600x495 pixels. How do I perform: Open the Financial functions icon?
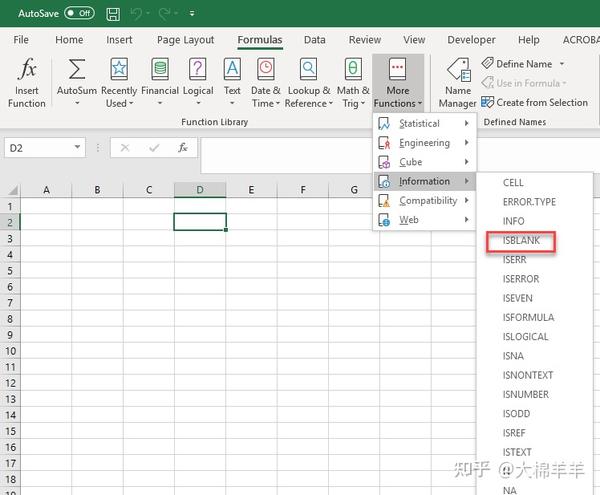(160, 69)
